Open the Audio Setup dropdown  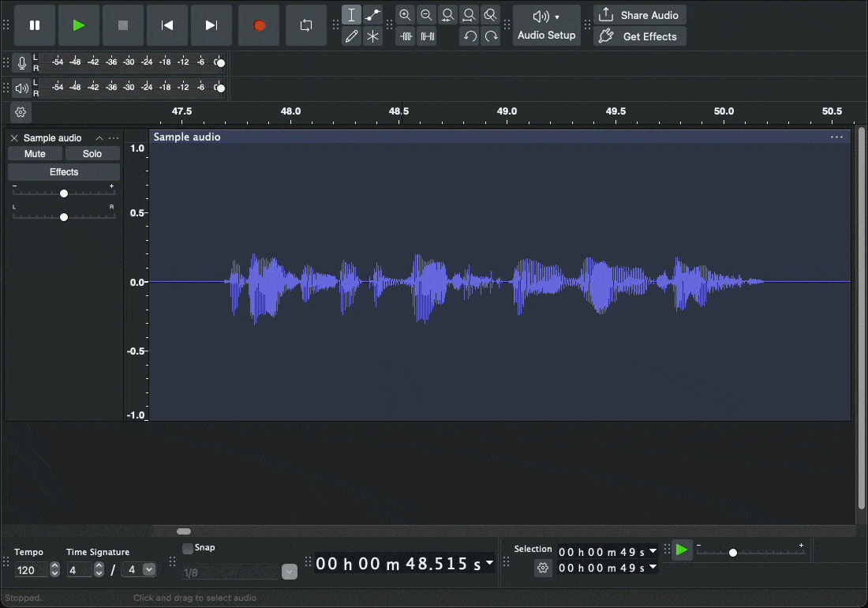(x=546, y=25)
